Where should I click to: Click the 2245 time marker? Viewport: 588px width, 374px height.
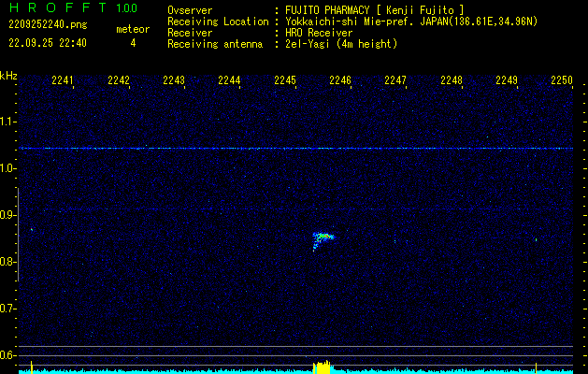click(x=285, y=80)
